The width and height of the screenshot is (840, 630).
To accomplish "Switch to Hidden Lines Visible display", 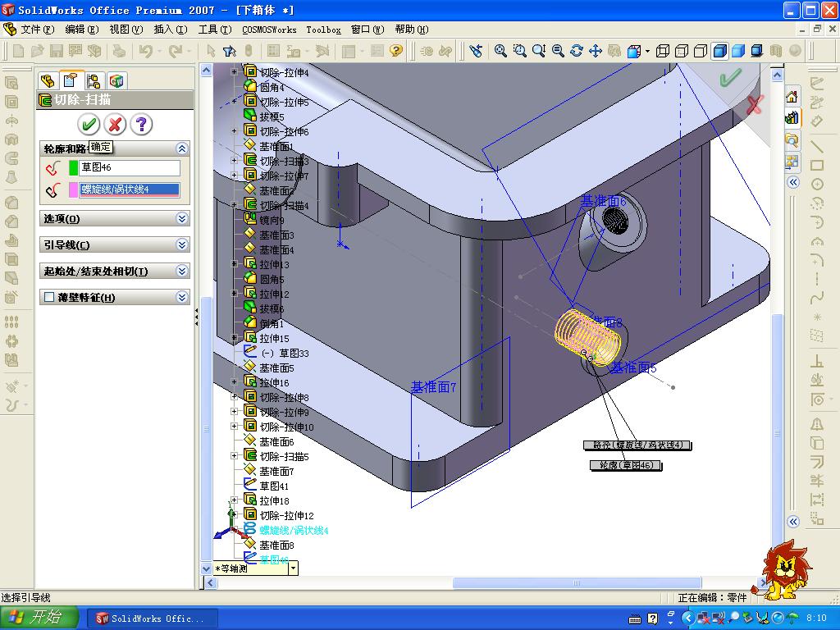I will (682, 51).
